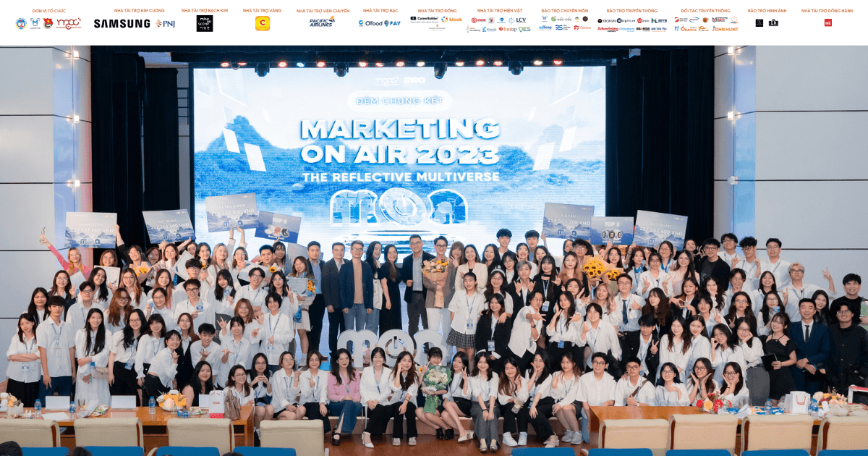
Task: Click the 'NHÀ TÀI TRỢ ĐỒNG HÀNH' heading
Action: pos(827,11)
